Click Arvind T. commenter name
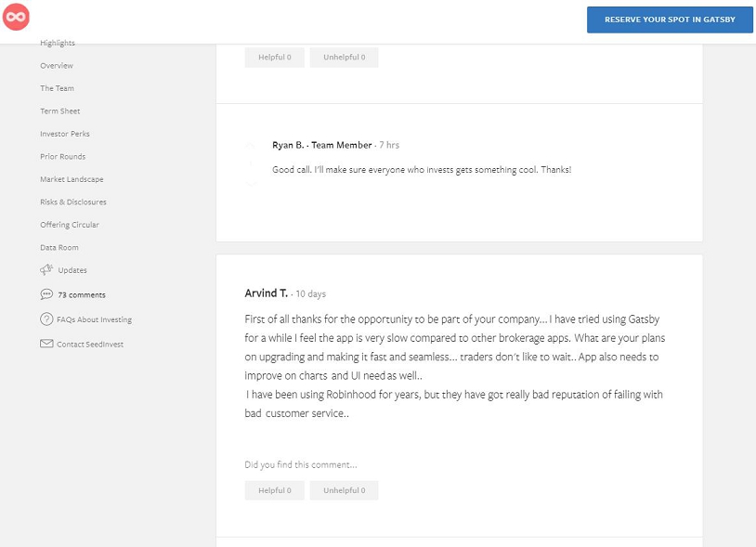Viewport: 756px width, 547px height. (x=266, y=293)
